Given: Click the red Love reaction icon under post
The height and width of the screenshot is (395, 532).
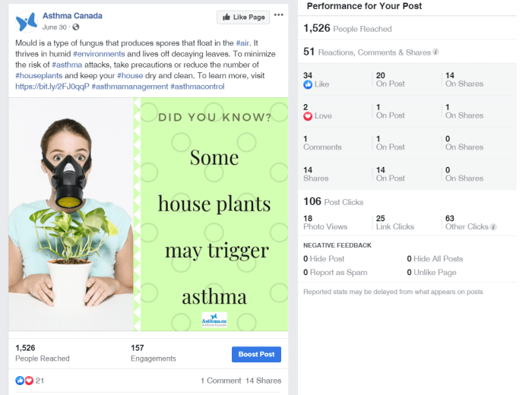Looking at the screenshot, I should (x=29, y=381).
